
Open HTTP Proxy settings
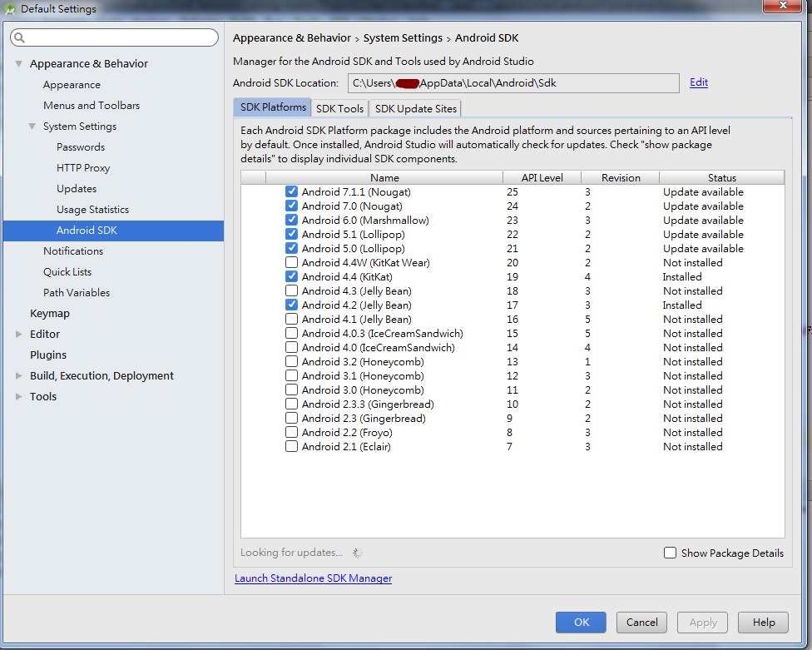coord(83,168)
